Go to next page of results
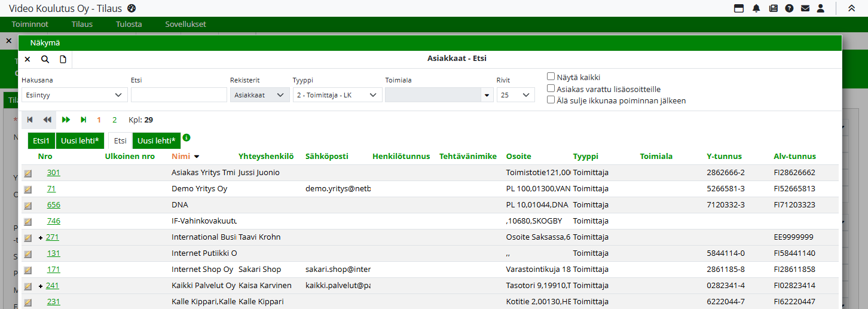This screenshot has width=868, height=309. tap(66, 120)
